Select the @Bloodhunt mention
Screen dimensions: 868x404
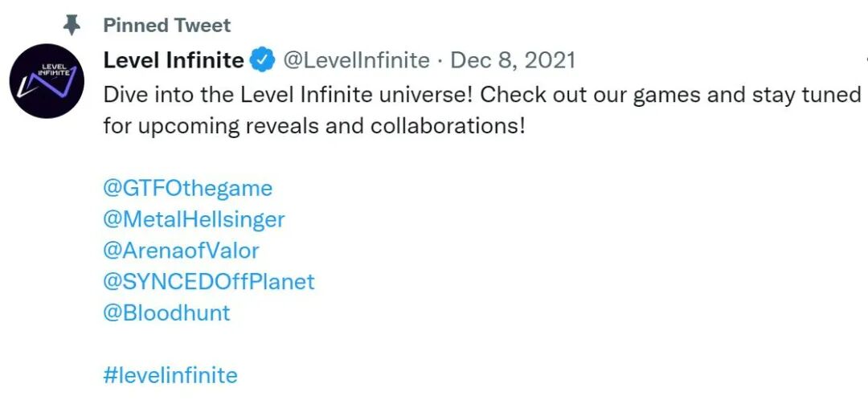[x=166, y=312]
